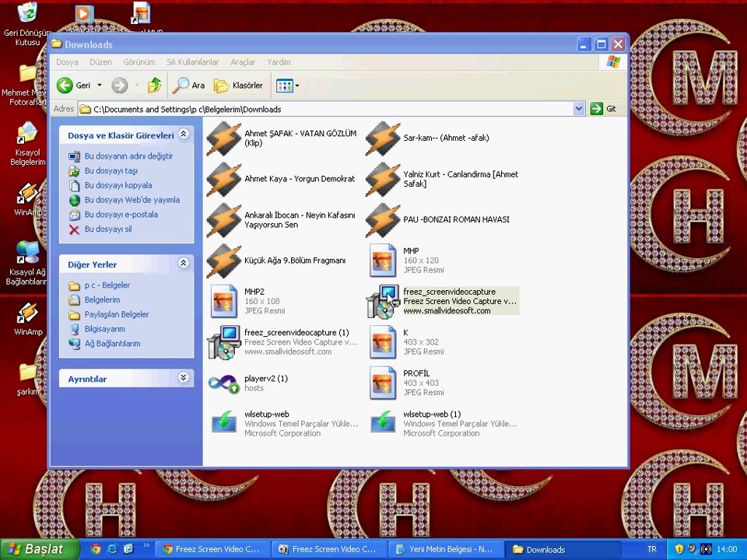Open the Sık Kullanılanlar menu

pos(192,62)
